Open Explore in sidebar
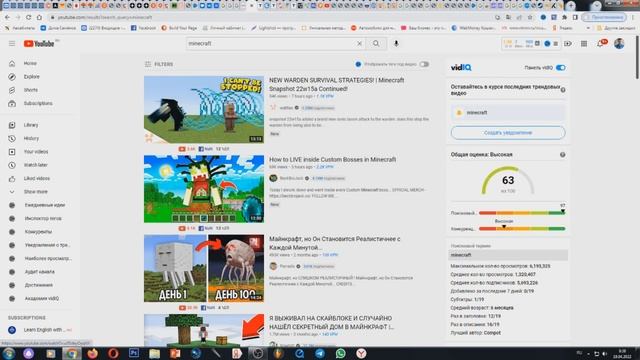 coord(31,77)
